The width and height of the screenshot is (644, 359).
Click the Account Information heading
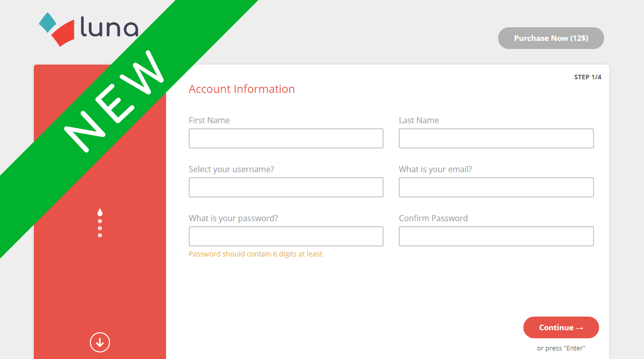(x=242, y=89)
